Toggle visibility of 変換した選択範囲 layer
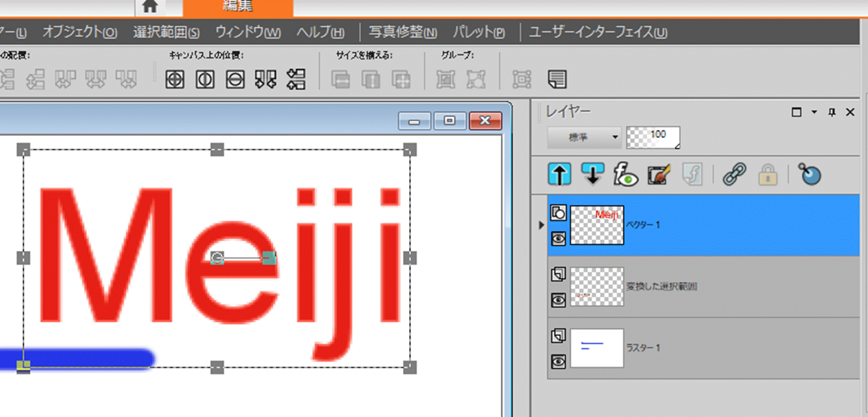The width and height of the screenshot is (868, 417). click(558, 300)
